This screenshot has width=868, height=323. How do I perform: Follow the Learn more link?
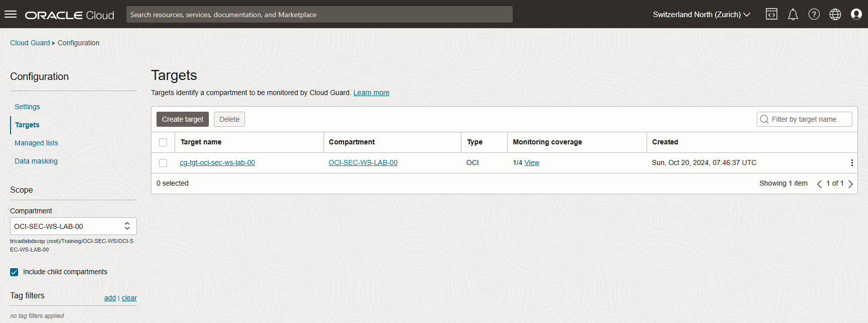tap(371, 93)
